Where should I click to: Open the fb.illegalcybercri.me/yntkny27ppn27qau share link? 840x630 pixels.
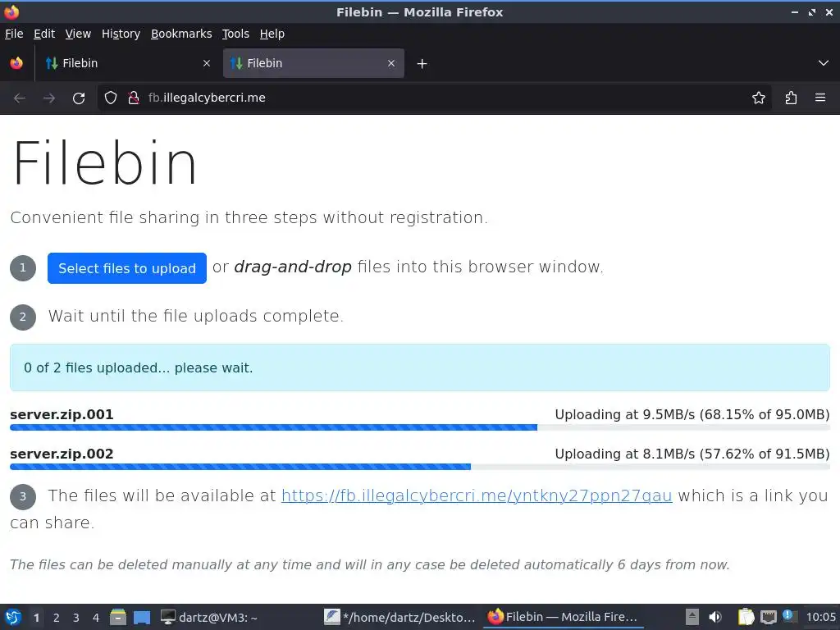tap(477, 495)
